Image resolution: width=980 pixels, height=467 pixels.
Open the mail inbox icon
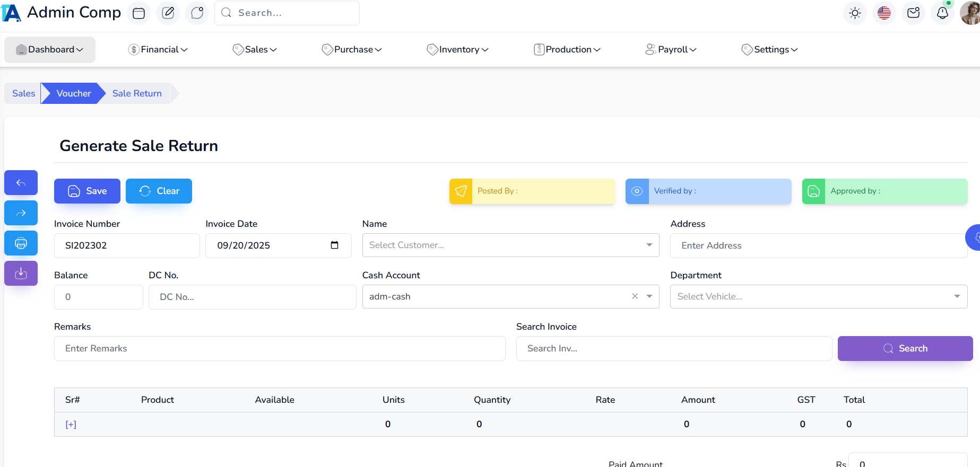click(913, 13)
